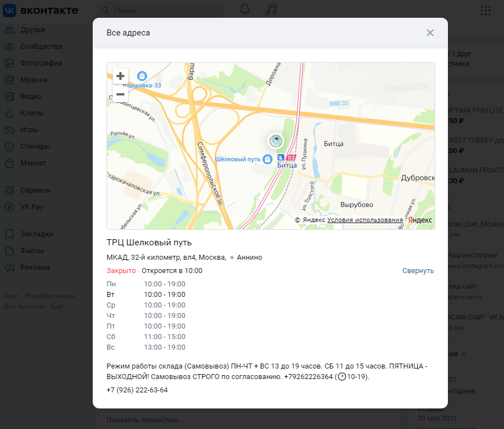The image size is (504, 429).
Task: Open Клипы in sidebar
Action: [x=32, y=113]
